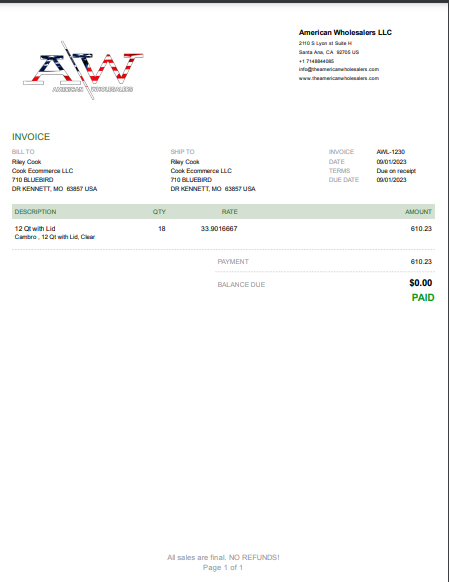Select the Cambro item description line
The height and width of the screenshot is (582, 449).
pyautogui.click(x=55, y=237)
